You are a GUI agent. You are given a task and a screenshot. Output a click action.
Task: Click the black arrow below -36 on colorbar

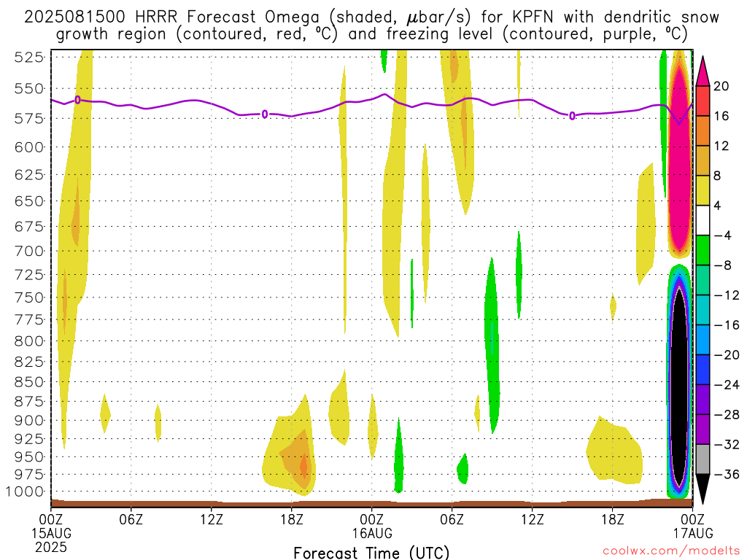click(x=703, y=489)
